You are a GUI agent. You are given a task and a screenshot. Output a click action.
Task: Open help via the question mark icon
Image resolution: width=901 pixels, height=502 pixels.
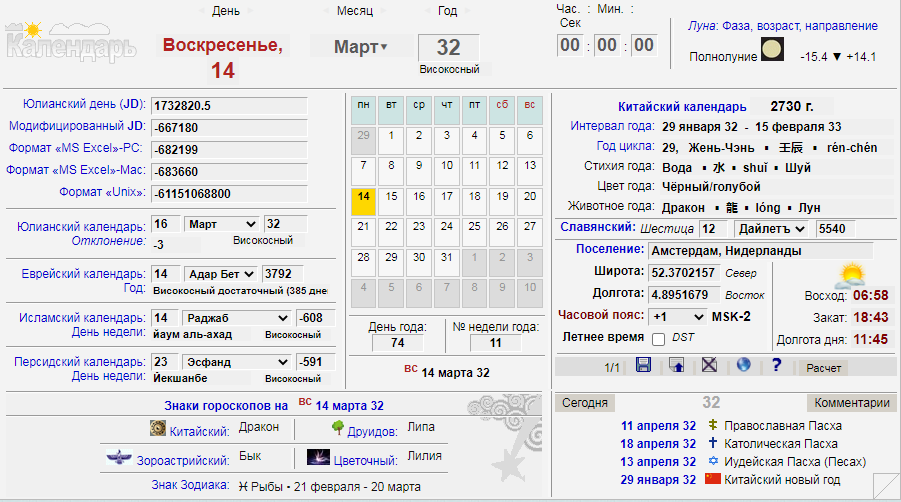(x=776, y=365)
